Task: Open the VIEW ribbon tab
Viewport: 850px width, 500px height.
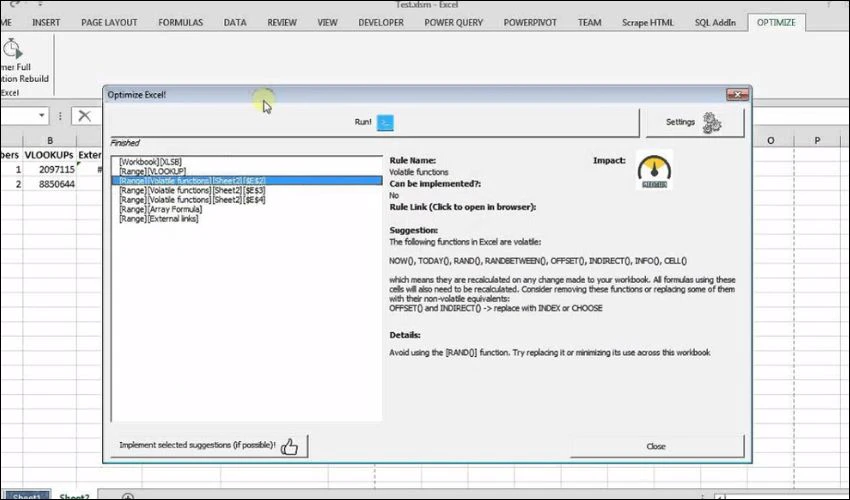Action: pos(327,22)
